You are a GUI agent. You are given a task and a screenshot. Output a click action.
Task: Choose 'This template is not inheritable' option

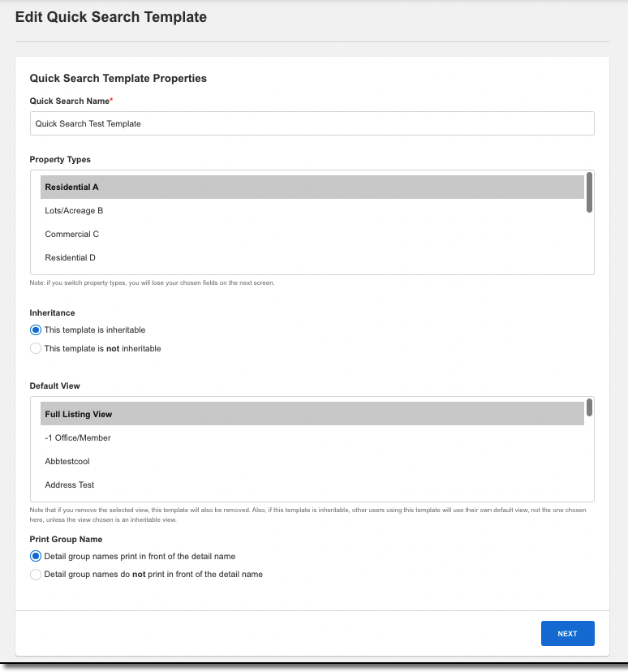pyautogui.click(x=34, y=347)
